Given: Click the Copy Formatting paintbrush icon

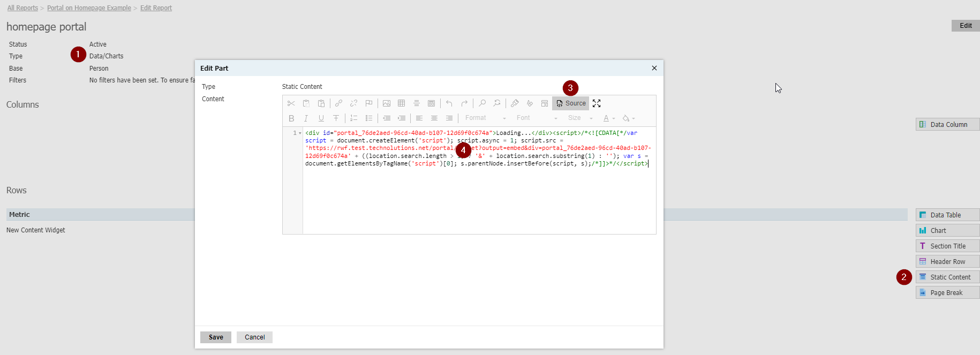Looking at the screenshot, I should [515, 103].
